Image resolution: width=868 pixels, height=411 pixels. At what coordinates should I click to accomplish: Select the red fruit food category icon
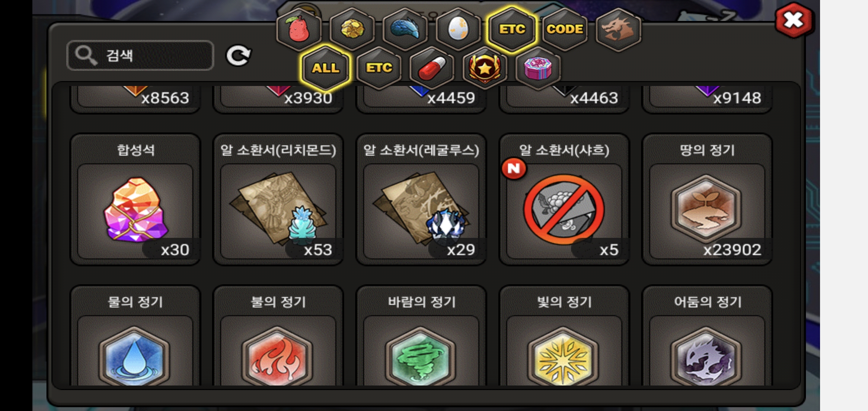(x=299, y=29)
